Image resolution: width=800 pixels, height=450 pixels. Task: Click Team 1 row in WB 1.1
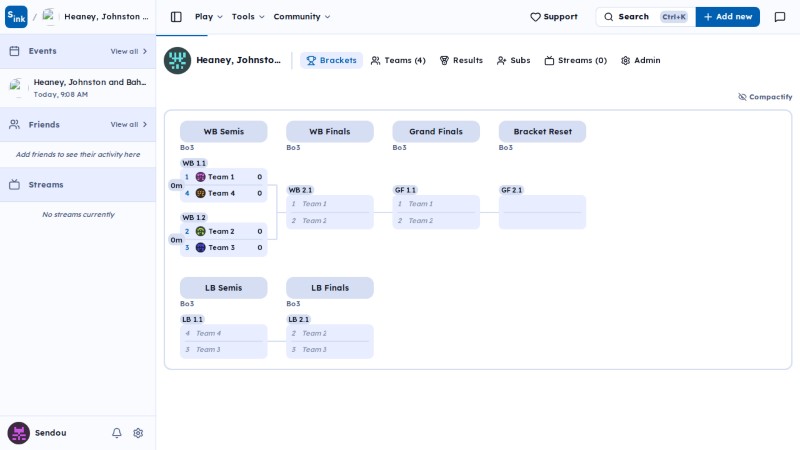[223, 177]
